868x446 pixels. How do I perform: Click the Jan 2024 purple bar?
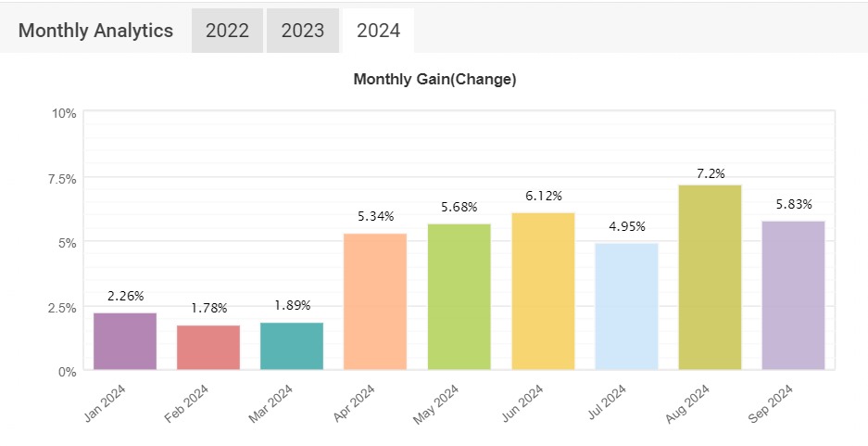point(125,341)
